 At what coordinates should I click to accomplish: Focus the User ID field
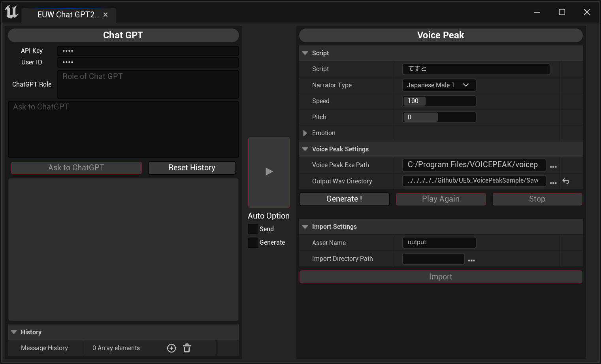(148, 62)
